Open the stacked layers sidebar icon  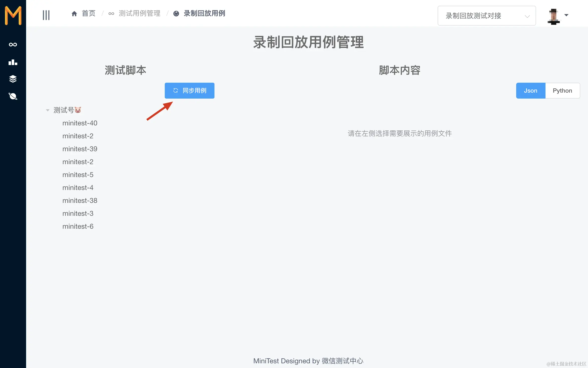point(13,79)
